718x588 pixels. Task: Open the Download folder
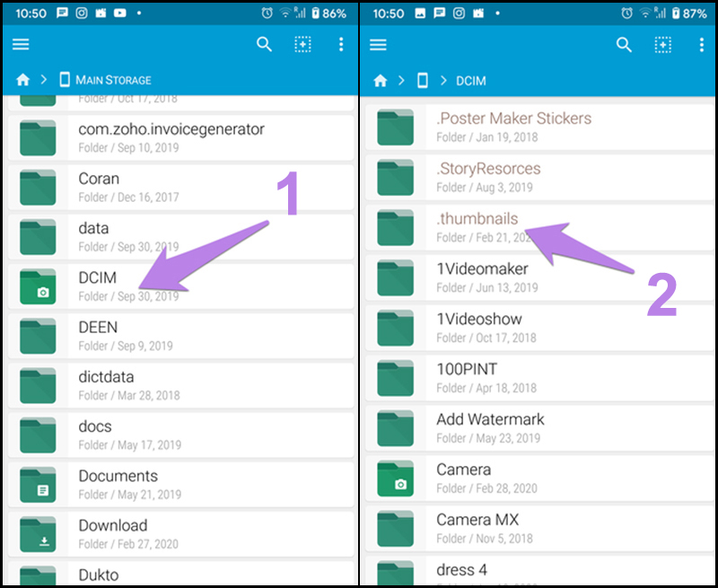(181, 533)
